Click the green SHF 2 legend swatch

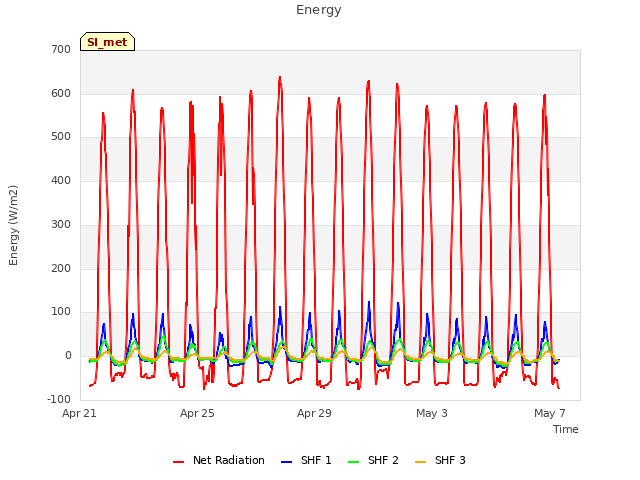[x=353, y=462]
